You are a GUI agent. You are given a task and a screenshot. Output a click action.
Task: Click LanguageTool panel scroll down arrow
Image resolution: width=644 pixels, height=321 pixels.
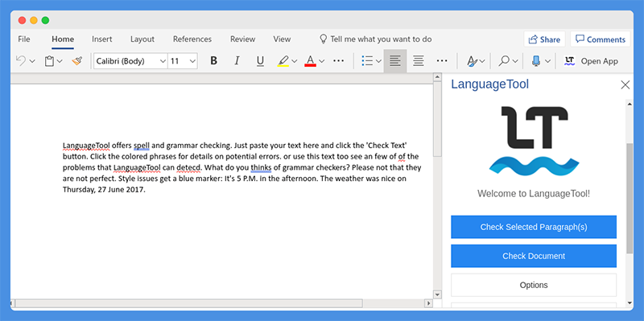[630, 303]
